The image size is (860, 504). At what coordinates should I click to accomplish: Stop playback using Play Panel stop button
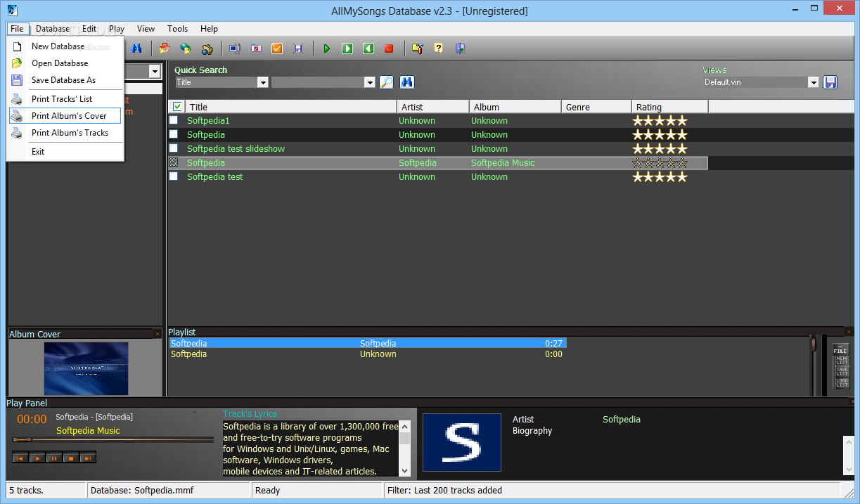point(70,458)
